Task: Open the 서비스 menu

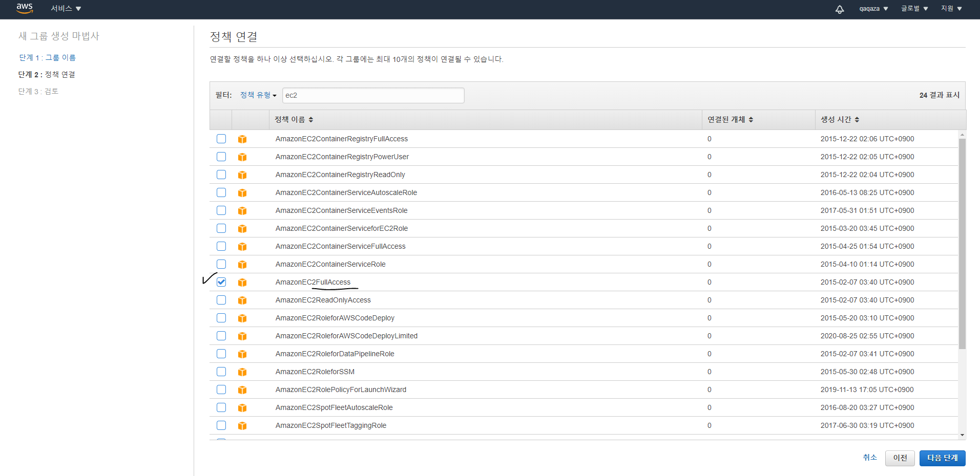Action: (66, 9)
